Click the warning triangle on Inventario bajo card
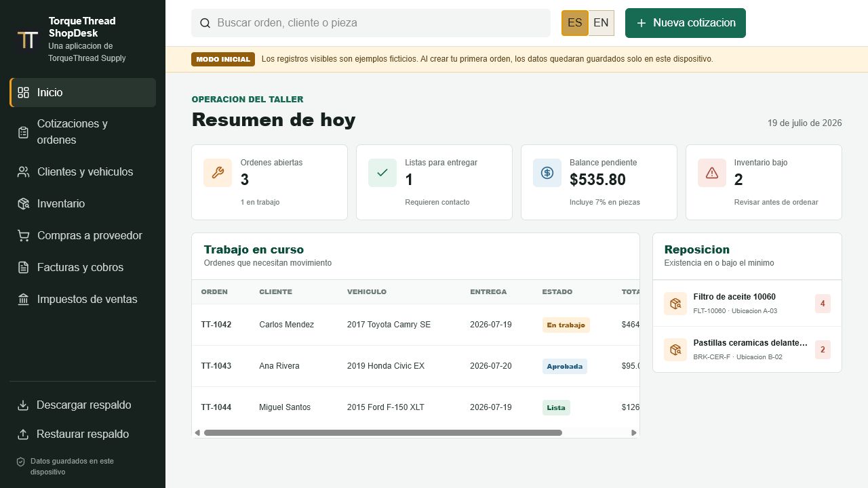This screenshot has height=488, width=868. tap(712, 173)
